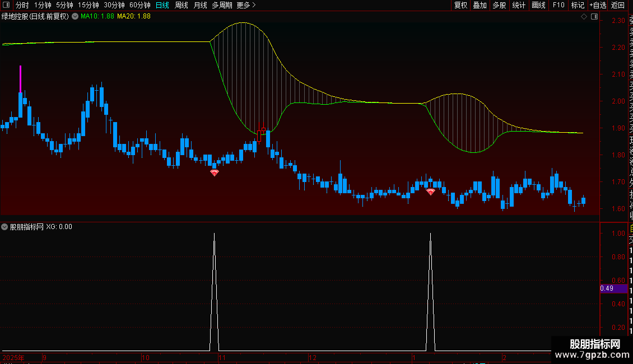Select the 5分钟 period tab
The width and height of the screenshot is (633, 364).
(x=64, y=5)
